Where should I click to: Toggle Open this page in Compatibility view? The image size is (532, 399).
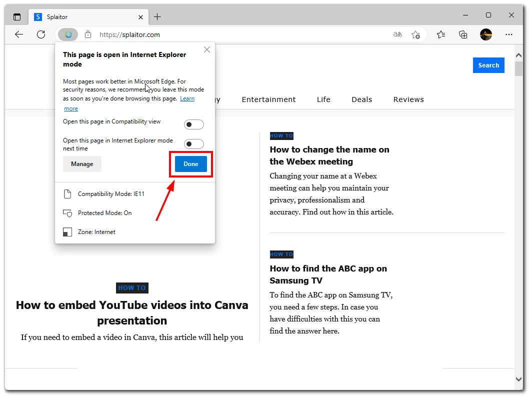point(193,124)
